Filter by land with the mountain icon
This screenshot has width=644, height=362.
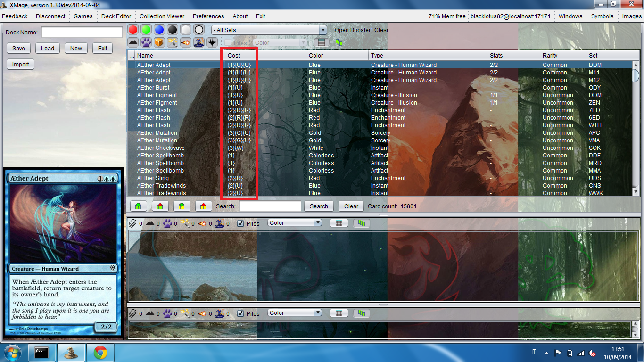133,42
